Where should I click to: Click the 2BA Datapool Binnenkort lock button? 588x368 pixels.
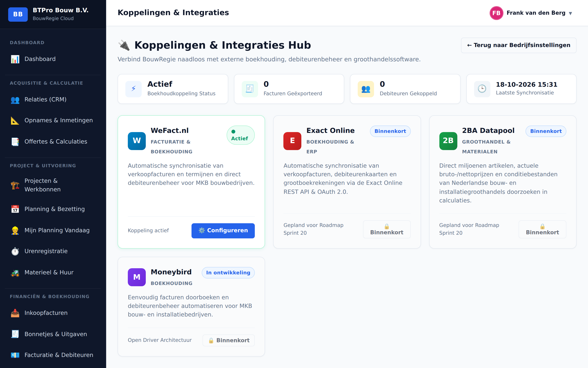(x=542, y=229)
